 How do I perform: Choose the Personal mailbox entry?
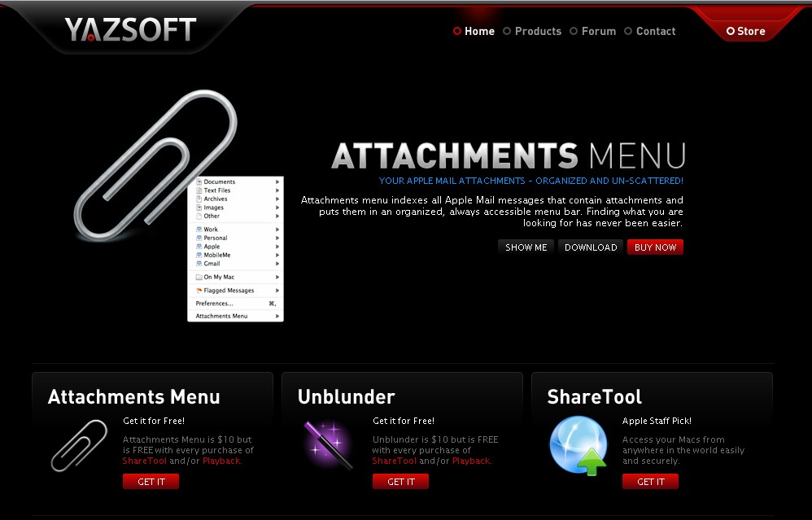coord(236,238)
